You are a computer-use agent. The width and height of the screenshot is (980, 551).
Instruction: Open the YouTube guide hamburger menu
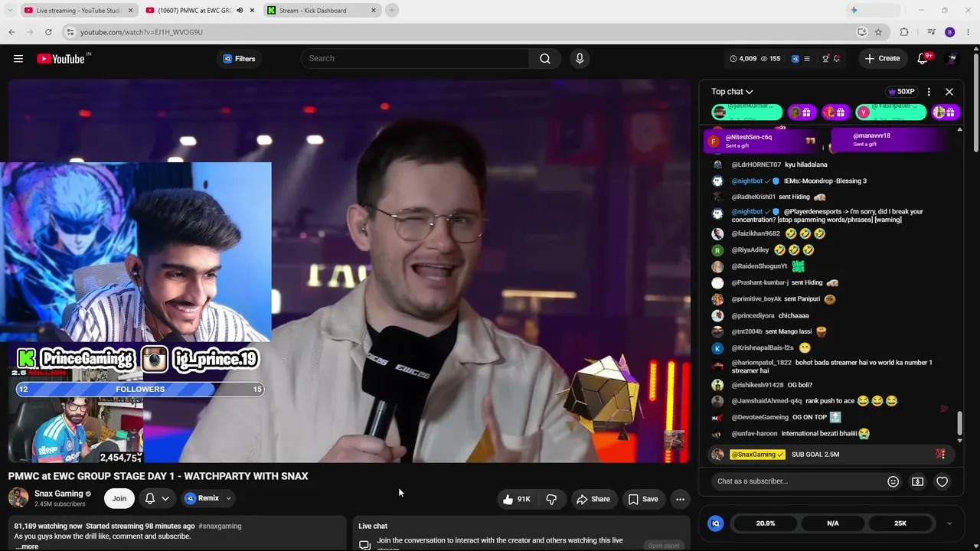18,59
